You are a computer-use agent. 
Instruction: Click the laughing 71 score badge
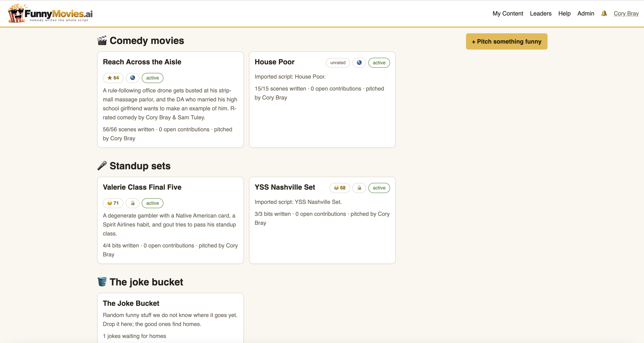pyautogui.click(x=113, y=203)
